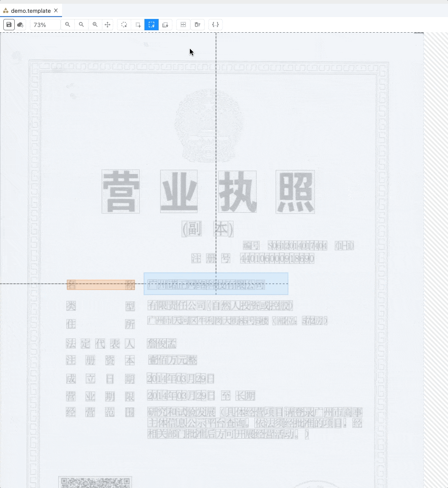Screen dimensions: 448x488
Task: Select the pan/move four-arrow tool
Action: click(108, 25)
